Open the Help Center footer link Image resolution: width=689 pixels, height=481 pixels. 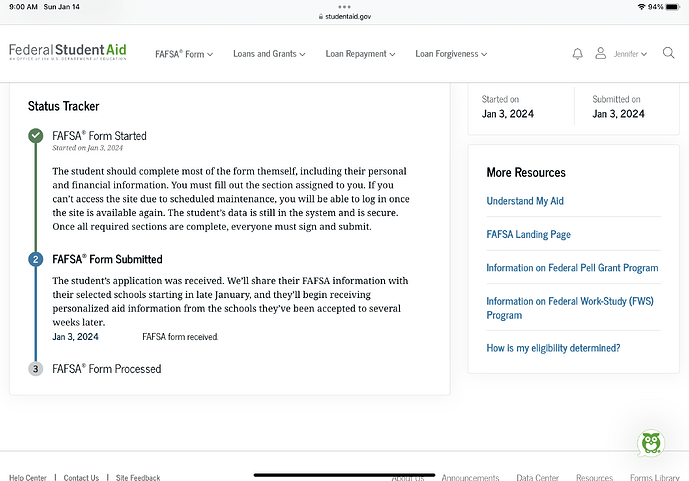point(28,477)
